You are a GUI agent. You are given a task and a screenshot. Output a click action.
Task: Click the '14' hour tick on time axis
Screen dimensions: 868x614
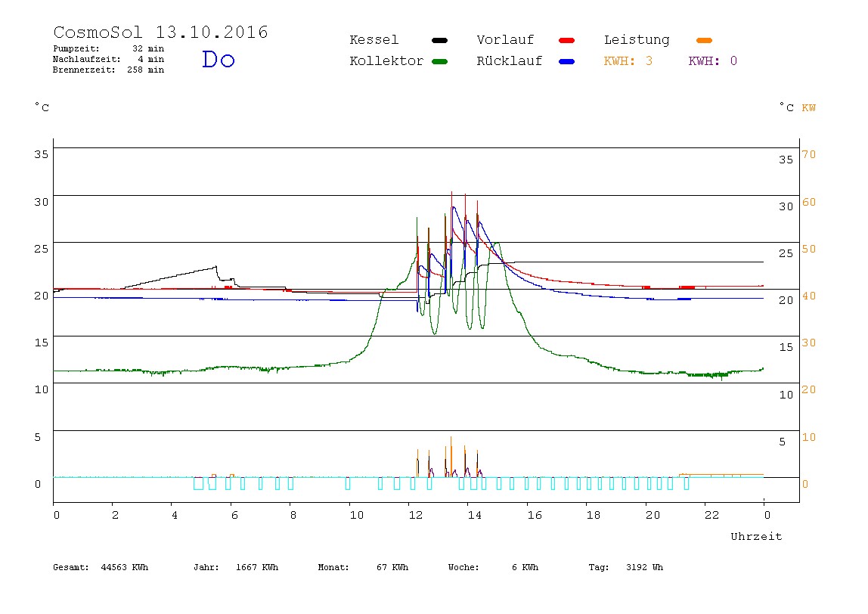pyautogui.click(x=474, y=515)
